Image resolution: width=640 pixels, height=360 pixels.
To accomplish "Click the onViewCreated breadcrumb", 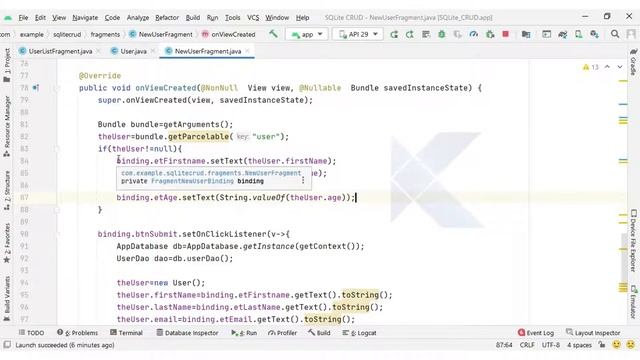I will coord(229,34).
